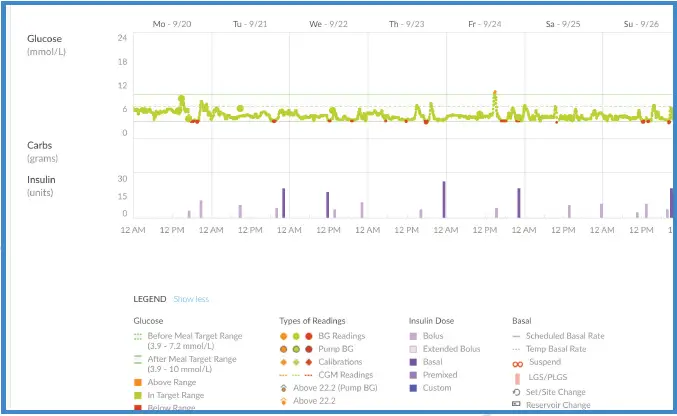Click the Premixed legend label
The image size is (677, 416).
click(x=442, y=375)
